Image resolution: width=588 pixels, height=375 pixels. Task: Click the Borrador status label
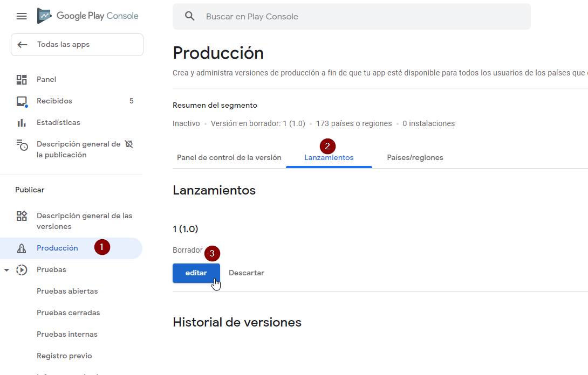click(188, 250)
